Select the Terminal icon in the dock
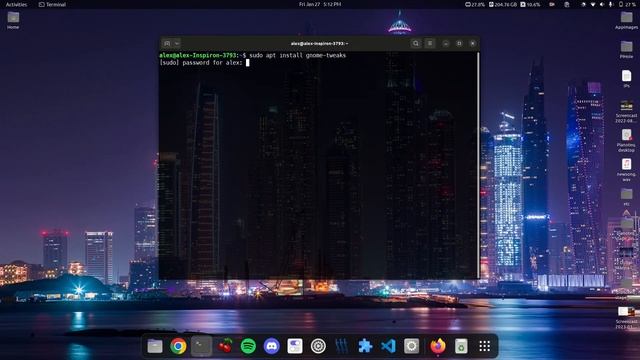Image resolution: width=640 pixels, height=360 pixels. point(202,346)
